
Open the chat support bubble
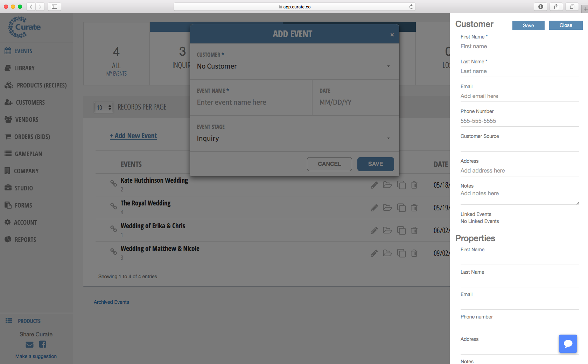click(568, 344)
